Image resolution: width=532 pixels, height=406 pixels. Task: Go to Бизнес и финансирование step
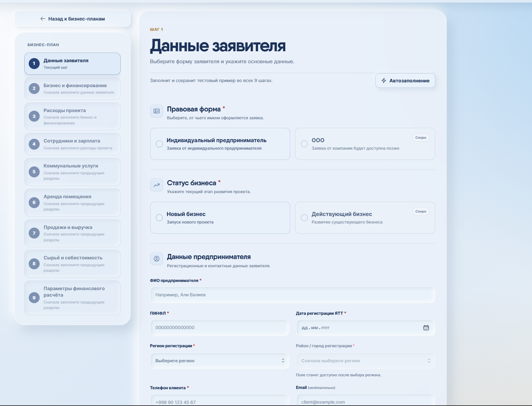click(x=72, y=89)
